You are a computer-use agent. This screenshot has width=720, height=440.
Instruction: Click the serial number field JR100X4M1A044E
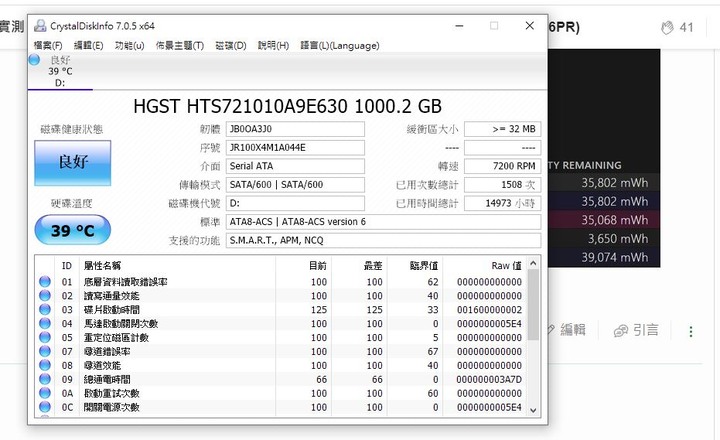tap(295, 147)
